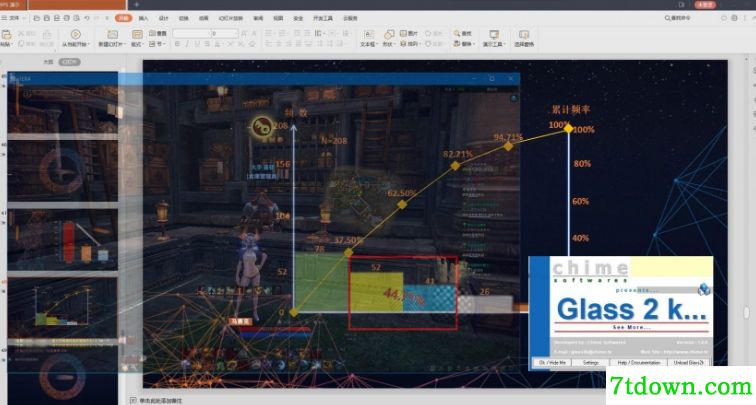Click the Picture insert icon

point(404,33)
